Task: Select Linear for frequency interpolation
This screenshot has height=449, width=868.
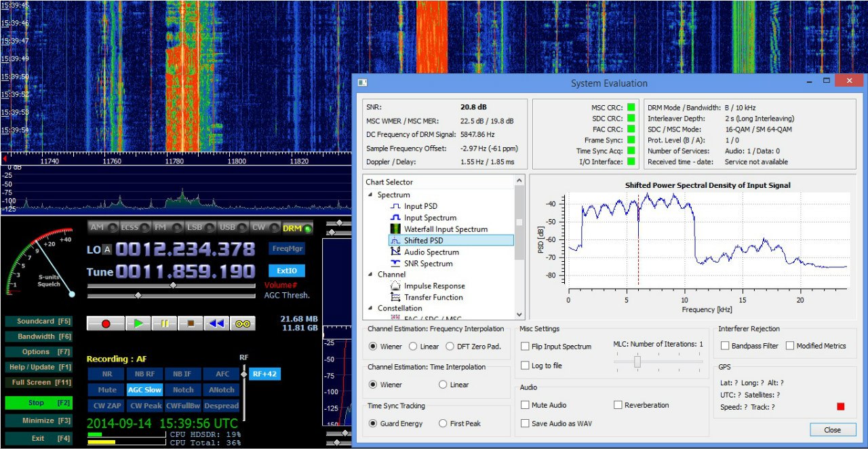Action: pyautogui.click(x=413, y=347)
